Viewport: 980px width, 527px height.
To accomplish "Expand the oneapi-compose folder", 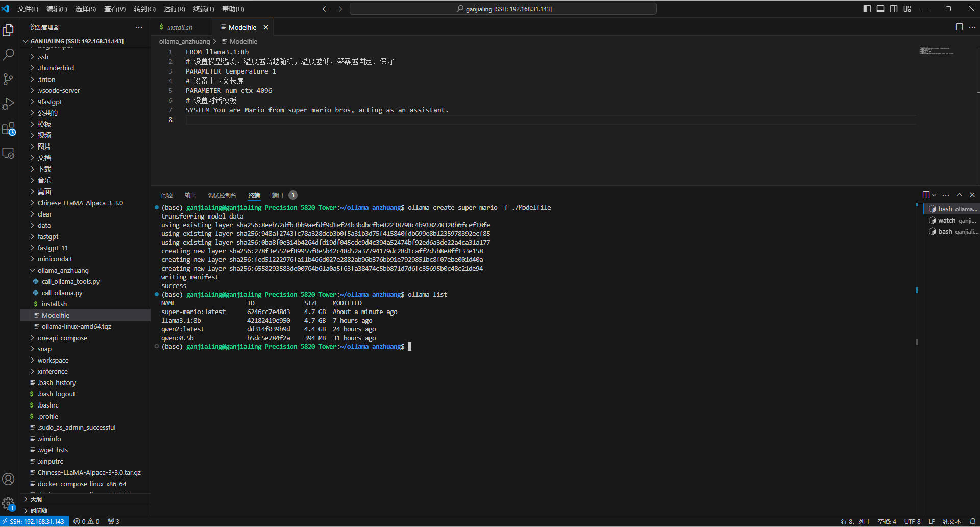I will click(85, 338).
